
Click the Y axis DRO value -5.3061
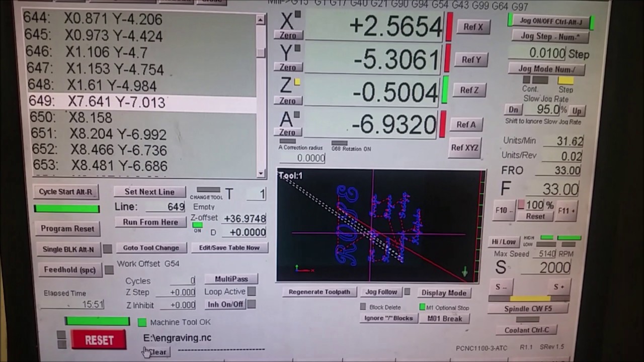point(373,59)
